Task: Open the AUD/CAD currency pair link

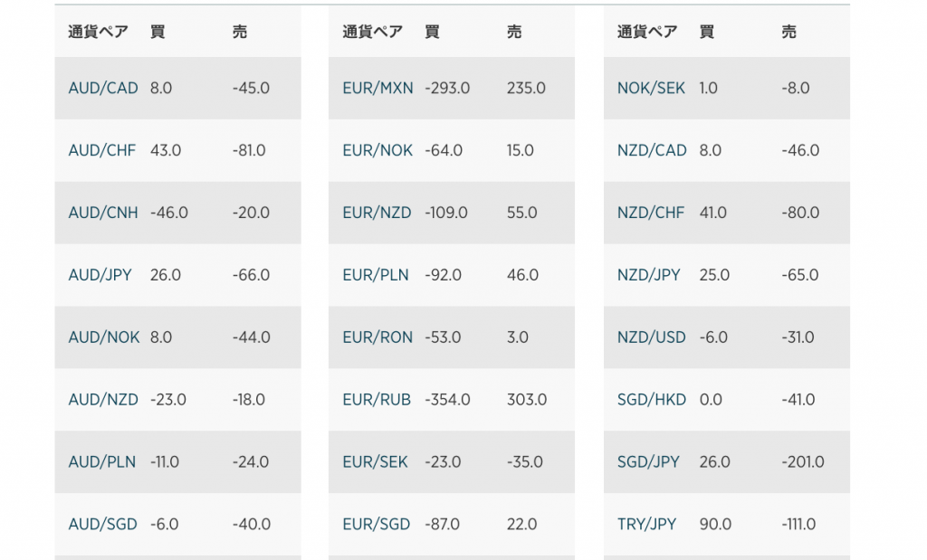Action: coord(103,88)
